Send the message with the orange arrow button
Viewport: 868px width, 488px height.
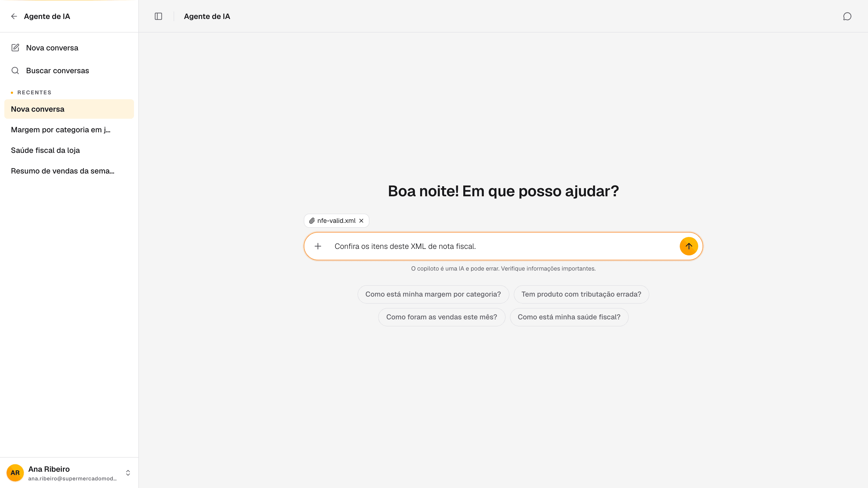pyautogui.click(x=689, y=246)
